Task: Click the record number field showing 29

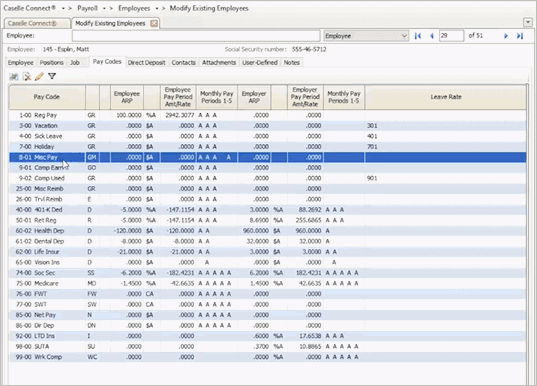Action: (x=451, y=36)
